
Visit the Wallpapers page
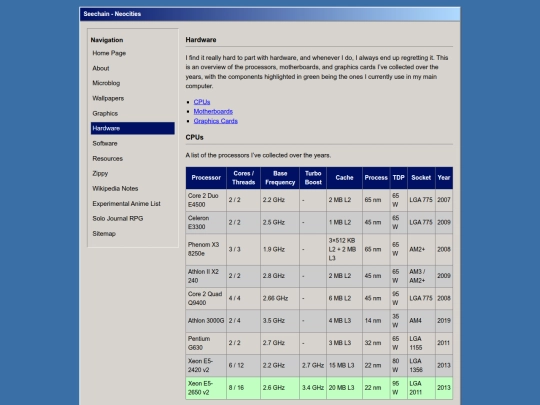pos(133,98)
